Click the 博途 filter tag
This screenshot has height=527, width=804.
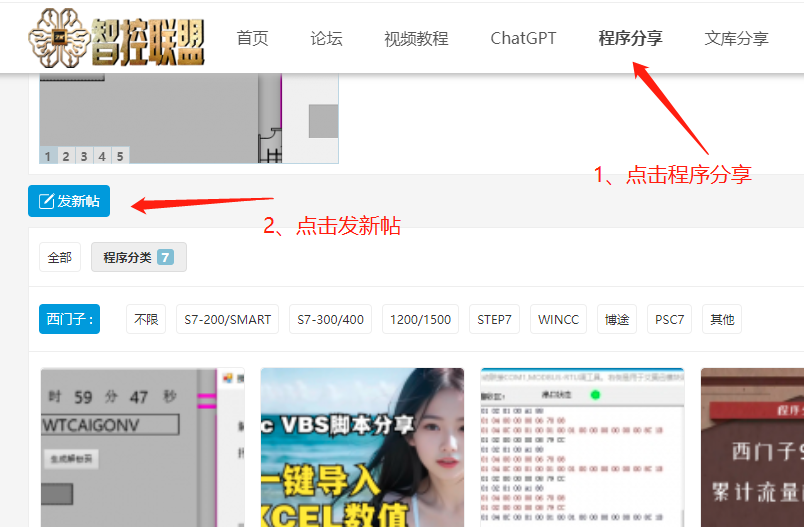[617, 319]
